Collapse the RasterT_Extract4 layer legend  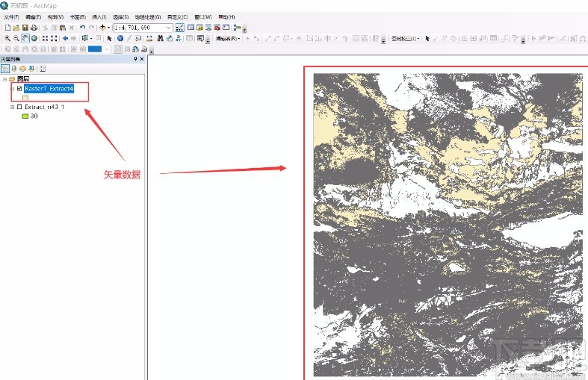point(13,89)
